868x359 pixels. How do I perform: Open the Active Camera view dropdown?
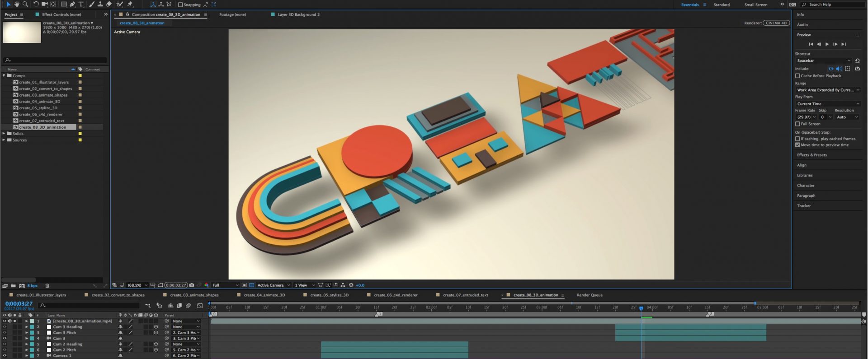coord(274,285)
